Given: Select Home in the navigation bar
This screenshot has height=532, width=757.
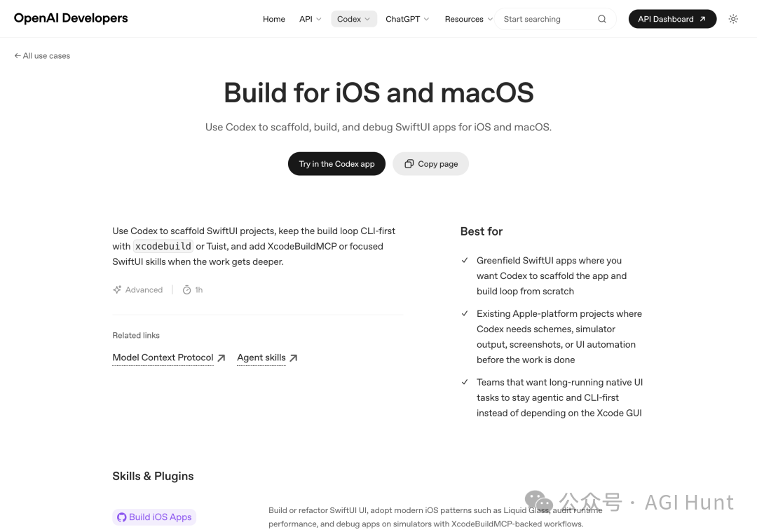Looking at the screenshot, I should (x=274, y=19).
